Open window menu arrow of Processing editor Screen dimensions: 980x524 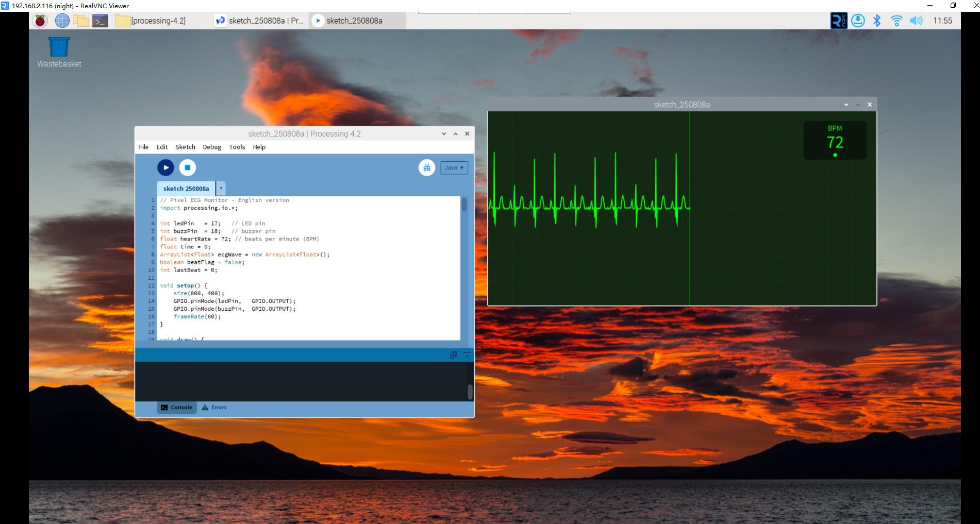point(444,133)
